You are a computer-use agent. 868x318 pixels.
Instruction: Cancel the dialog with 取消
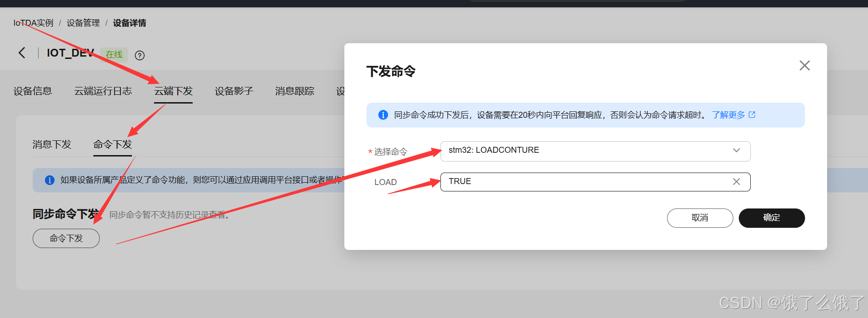coord(700,218)
